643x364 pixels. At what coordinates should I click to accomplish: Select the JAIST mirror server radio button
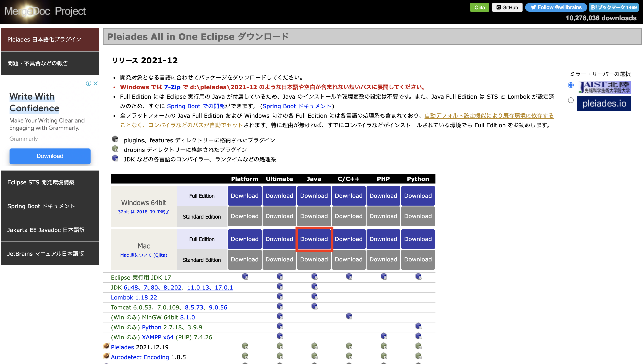pyautogui.click(x=571, y=85)
